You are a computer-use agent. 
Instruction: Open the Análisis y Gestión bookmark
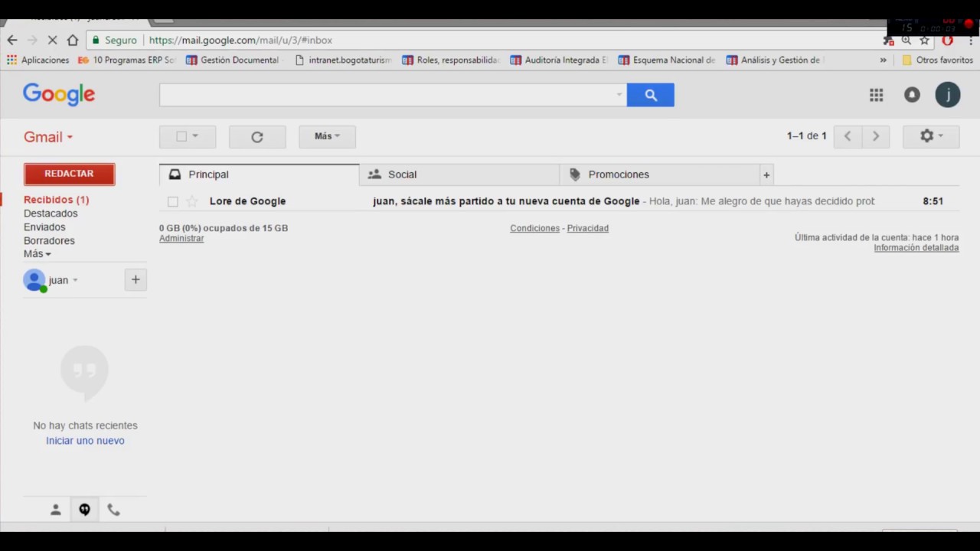775,60
